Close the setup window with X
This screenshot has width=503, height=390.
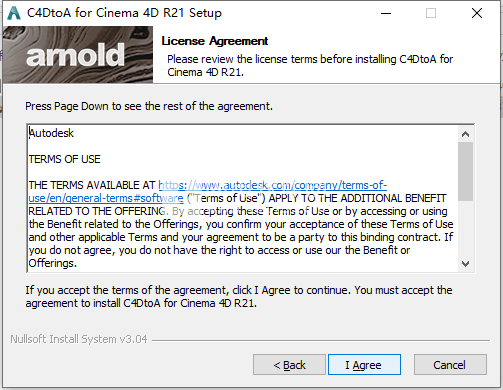[x=477, y=13]
